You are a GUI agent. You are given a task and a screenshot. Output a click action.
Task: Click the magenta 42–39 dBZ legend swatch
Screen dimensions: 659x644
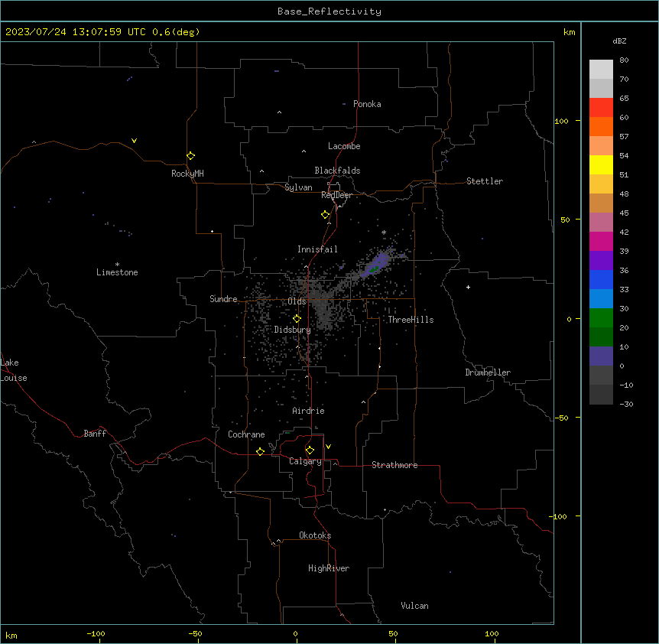601,241
